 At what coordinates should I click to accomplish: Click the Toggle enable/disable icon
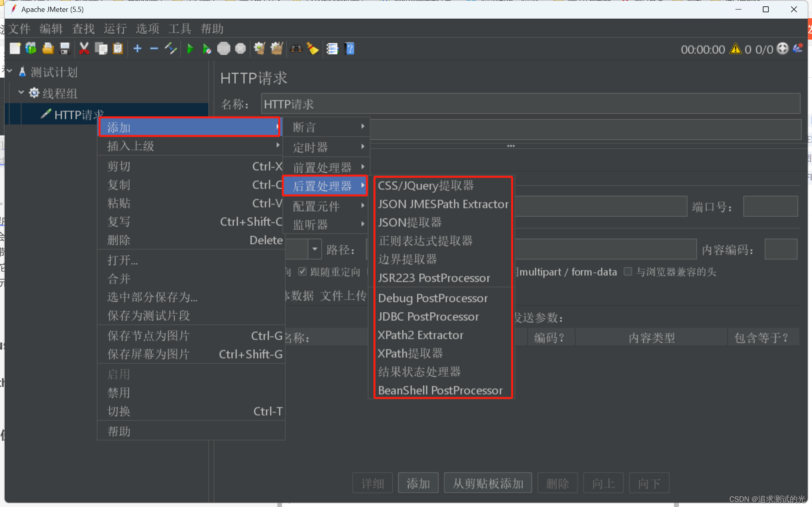pyautogui.click(x=171, y=49)
